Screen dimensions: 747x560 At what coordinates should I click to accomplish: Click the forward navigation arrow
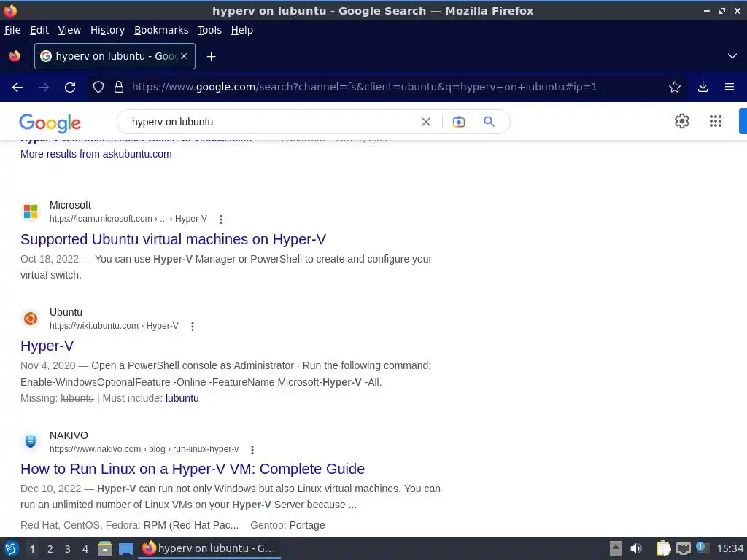pyautogui.click(x=44, y=87)
